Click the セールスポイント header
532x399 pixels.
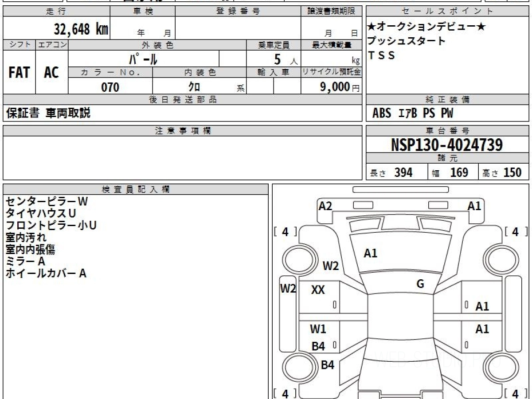point(447,12)
